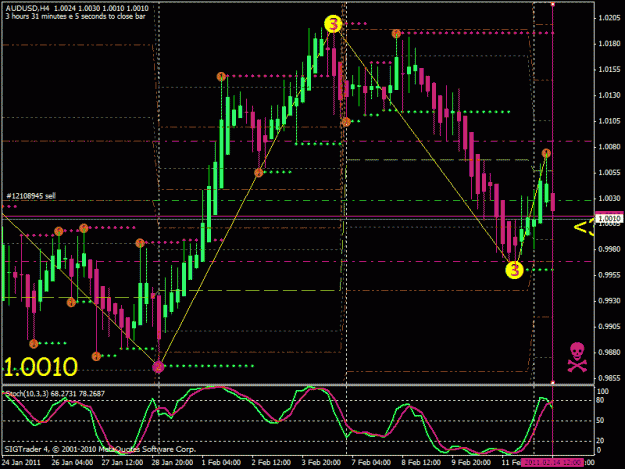The image size is (625, 469).
Task: Click the 1.0155 price axis label
Action: [x=609, y=69]
